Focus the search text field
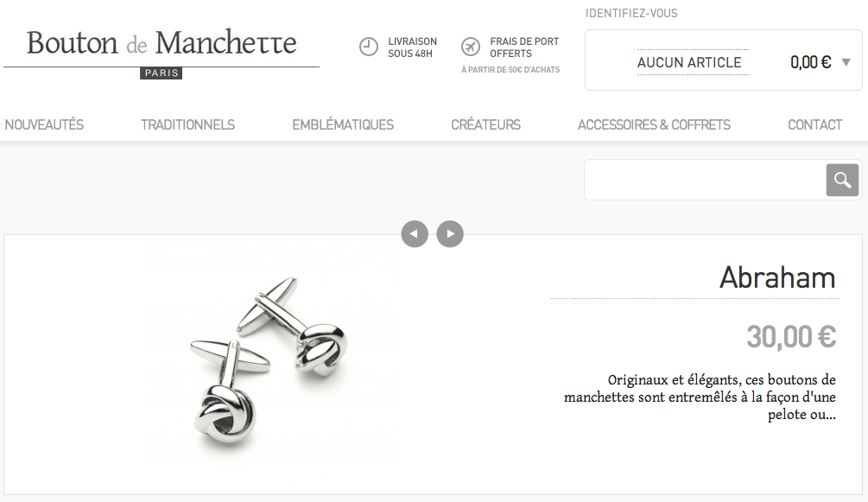Viewport: 868px width, 502px height. click(706, 180)
